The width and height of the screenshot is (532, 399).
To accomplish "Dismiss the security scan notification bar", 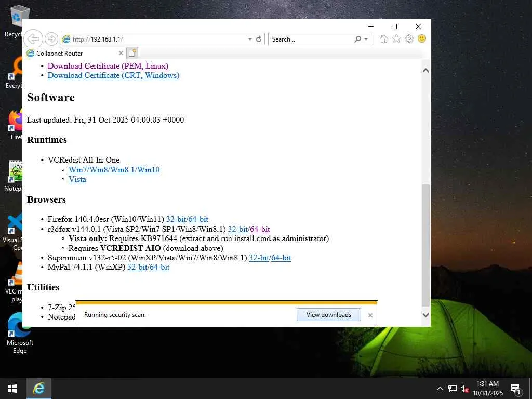I will click(370, 315).
